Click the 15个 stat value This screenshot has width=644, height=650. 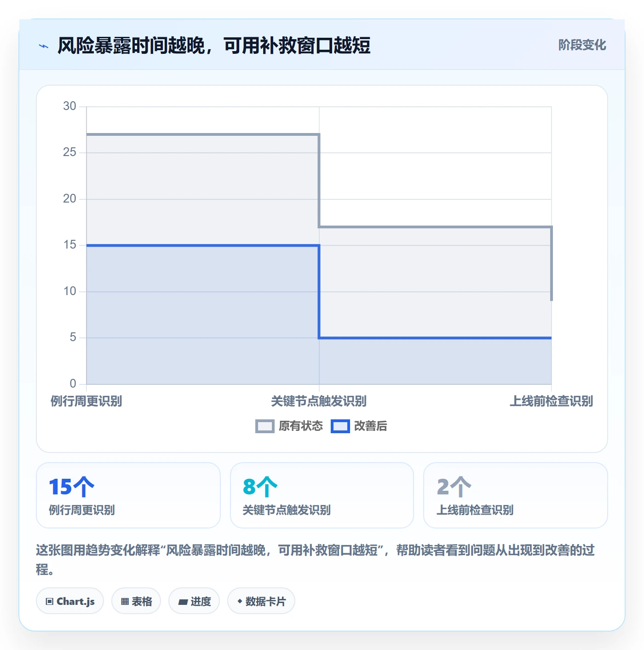click(71, 487)
